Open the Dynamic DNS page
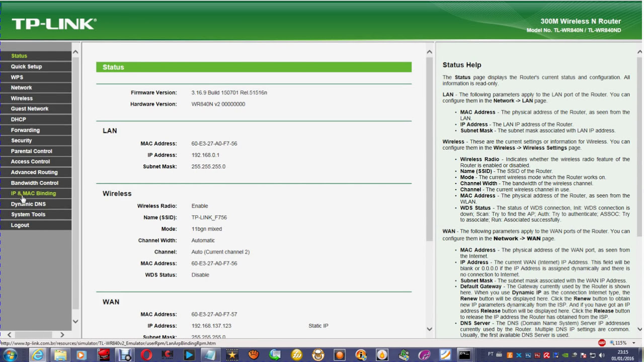Viewport: 644px width, 362px height. click(28, 204)
